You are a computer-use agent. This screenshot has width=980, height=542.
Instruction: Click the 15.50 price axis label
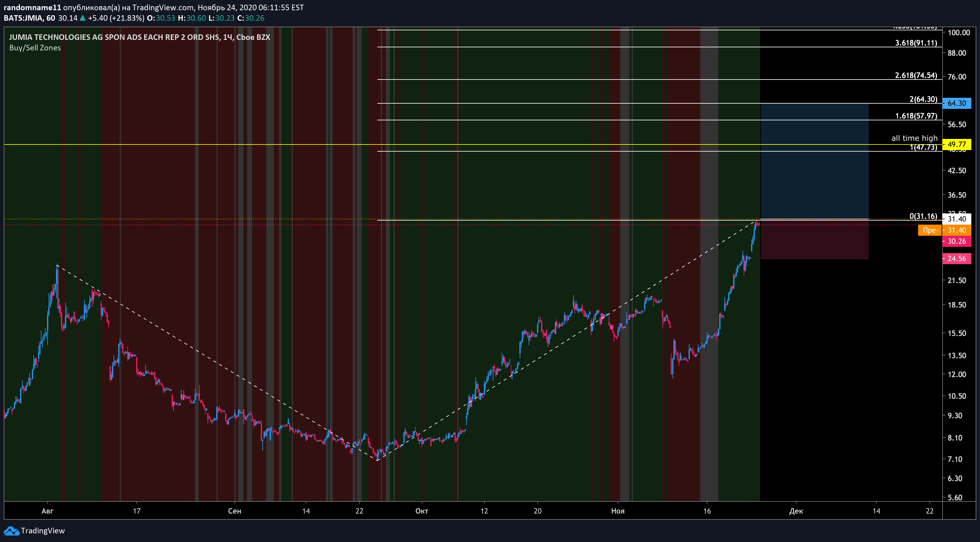tap(957, 333)
